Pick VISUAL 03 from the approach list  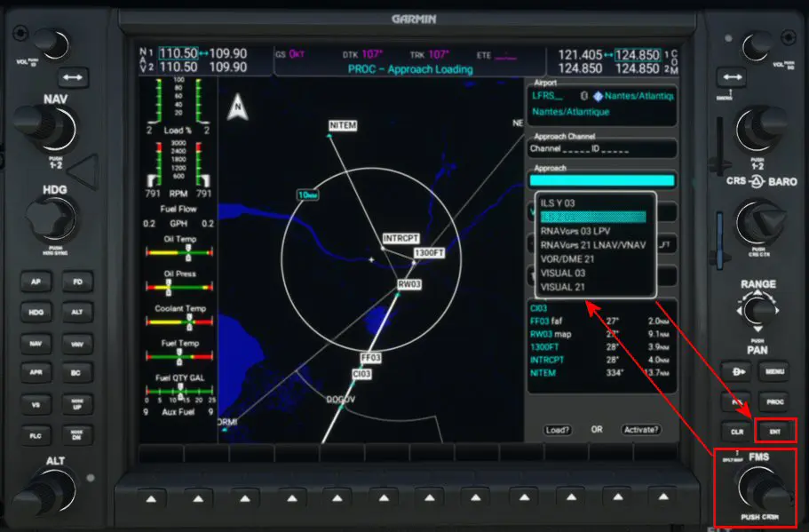(x=562, y=273)
